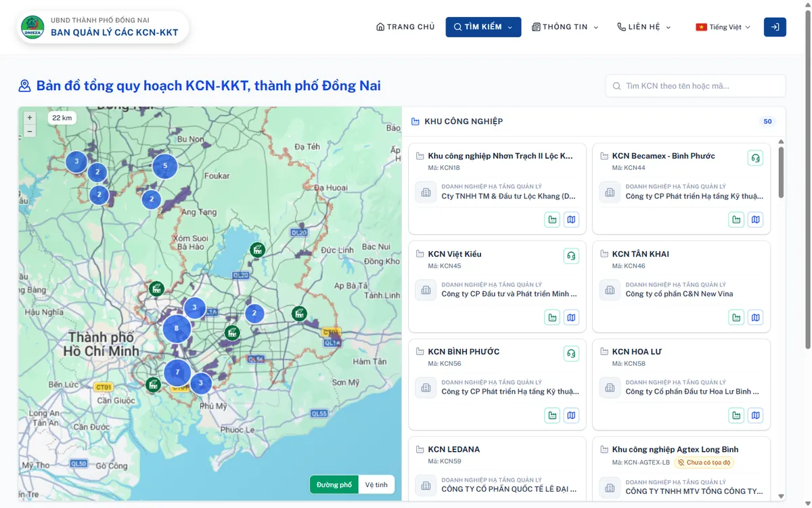Open the Khu công nghiệp Nhơn Trạch II card title
Screen dimensions: 812x508
click(x=500, y=156)
